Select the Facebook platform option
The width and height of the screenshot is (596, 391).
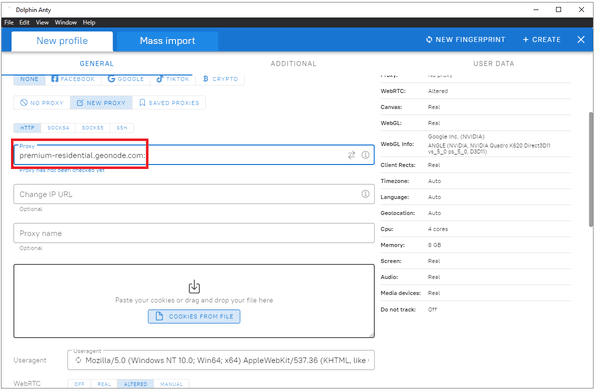[x=73, y=79]
